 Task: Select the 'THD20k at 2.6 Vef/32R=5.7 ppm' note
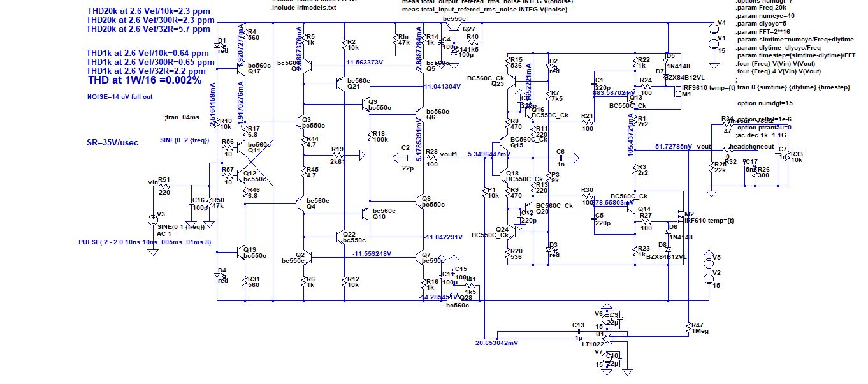point(148,29)
